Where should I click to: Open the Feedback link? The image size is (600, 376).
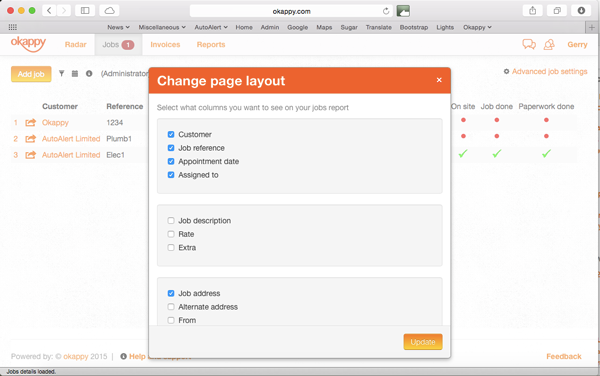564,356
